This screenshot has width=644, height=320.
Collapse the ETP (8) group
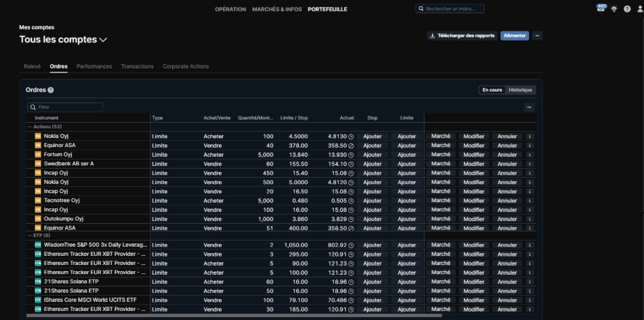pyautogui.click(x=30, y=236)
